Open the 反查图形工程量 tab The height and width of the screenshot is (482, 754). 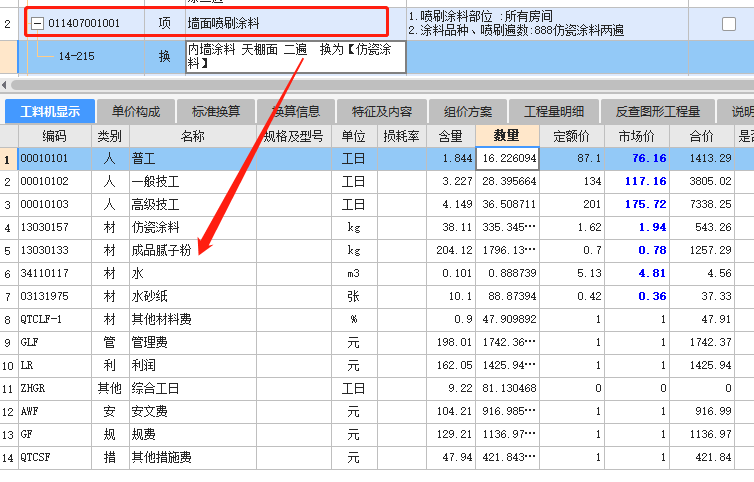(x=657, y=112)
